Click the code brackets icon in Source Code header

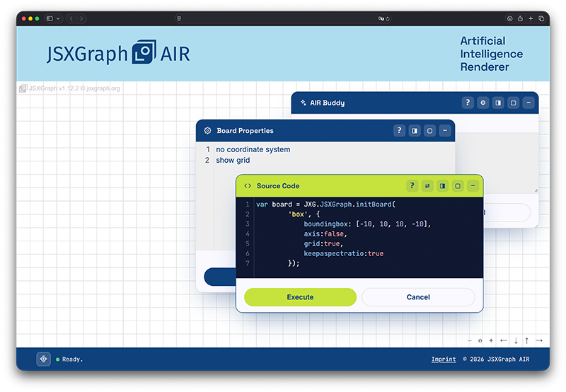[248, 186]
